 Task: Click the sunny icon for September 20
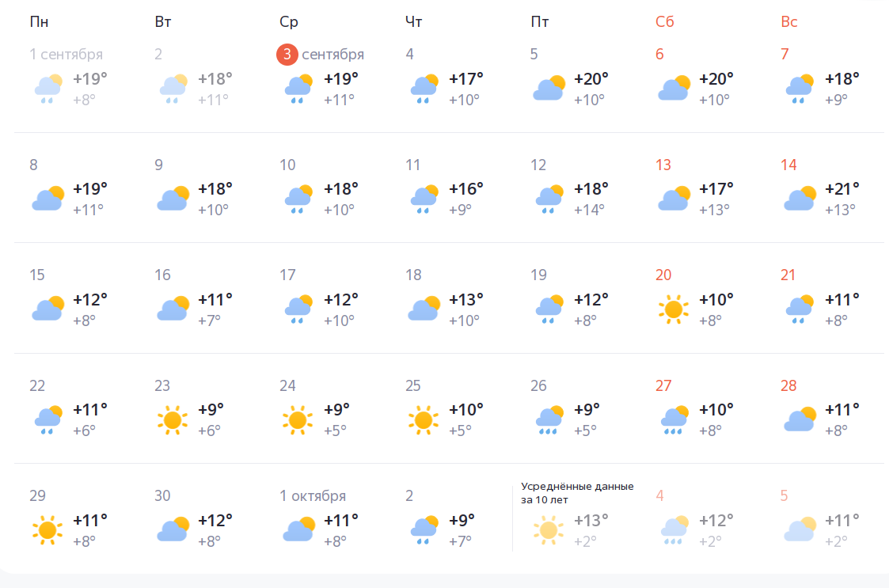[673, 309]
